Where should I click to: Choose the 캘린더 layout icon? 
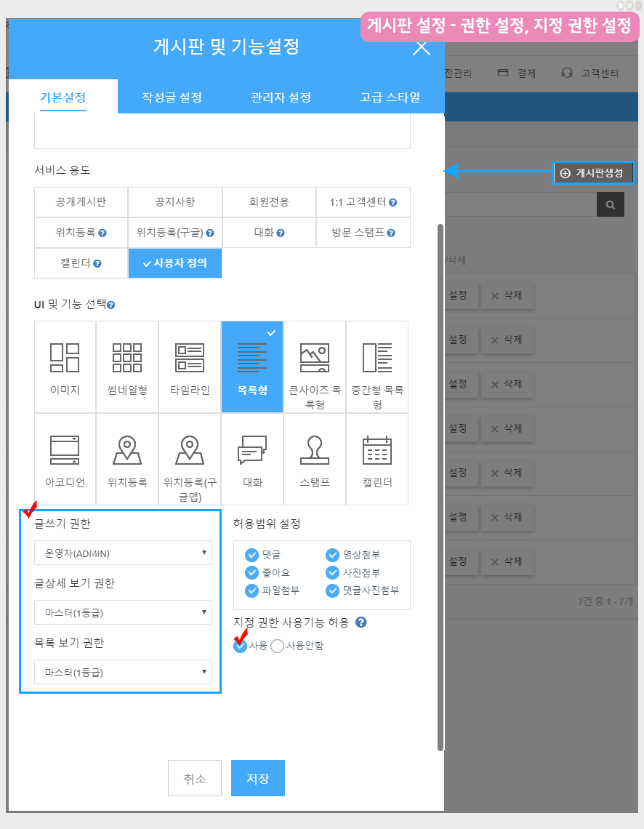click(377, 450)
